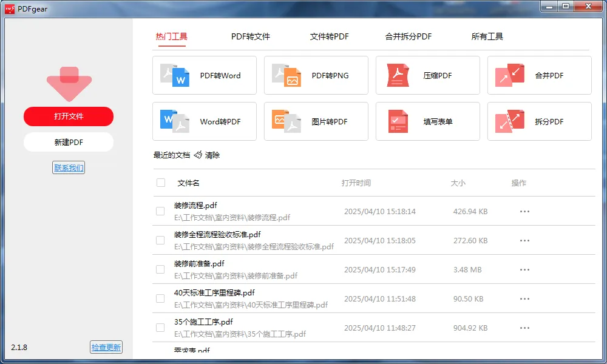Select the 拆分PDF split icon
This screenshot has width=607, height=364.
point(510,121)
